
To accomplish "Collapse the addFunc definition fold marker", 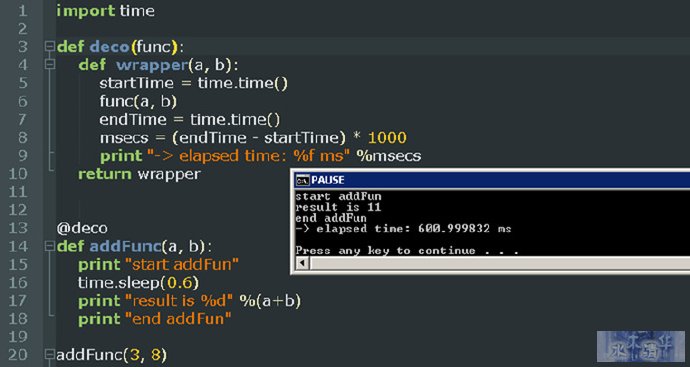I will [x=50, y=246].
